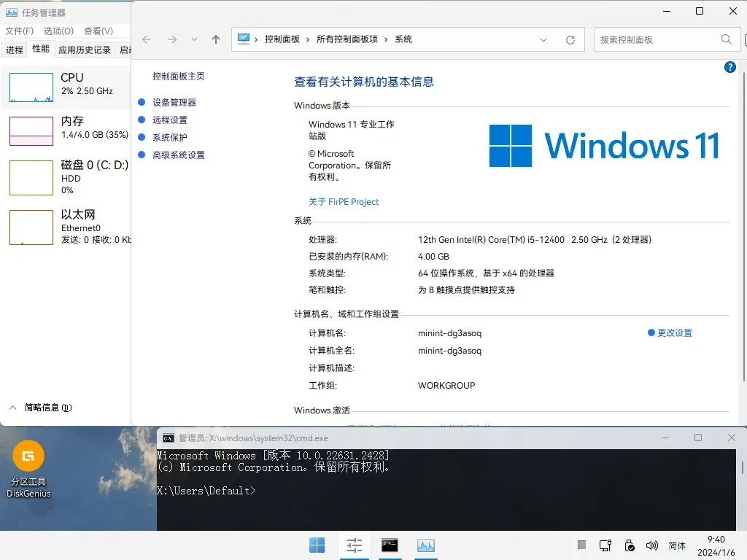747x560 pixels.
Task: Open the Start menu from the taskbar
Action: click(x=317, y=545)
